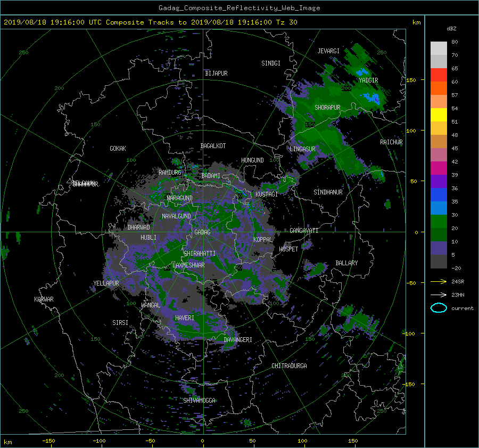The width and height of the screenshot is (479, 448).
Task: Click the -100 right axis tick label
Action: pos(409,333)
